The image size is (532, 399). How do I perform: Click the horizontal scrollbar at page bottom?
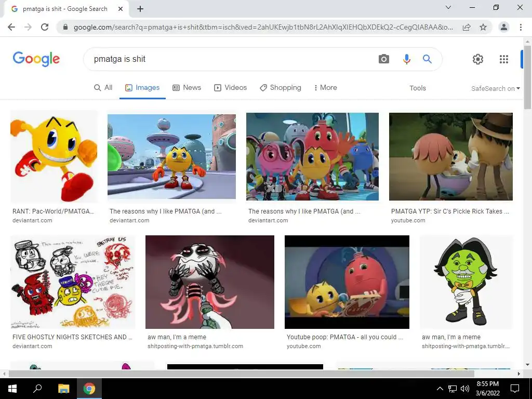241,374
